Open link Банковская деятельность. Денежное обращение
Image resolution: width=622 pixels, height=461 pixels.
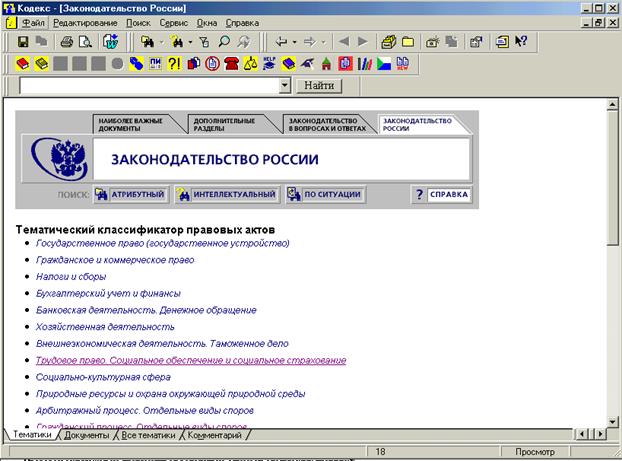pyautogui.click(x=146, y=310)
